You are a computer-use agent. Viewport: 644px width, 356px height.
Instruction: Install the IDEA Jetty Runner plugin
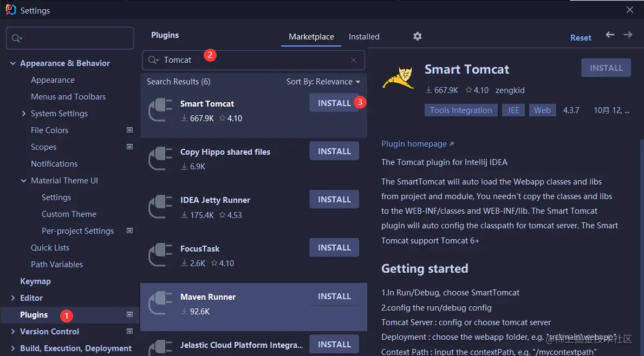(334, 200)
